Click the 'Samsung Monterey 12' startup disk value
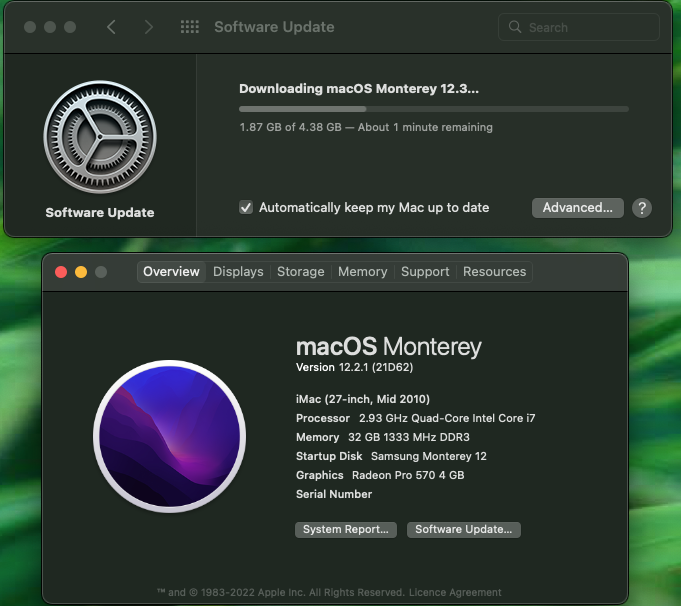681x606 pixels. click(x=429, y=457)
